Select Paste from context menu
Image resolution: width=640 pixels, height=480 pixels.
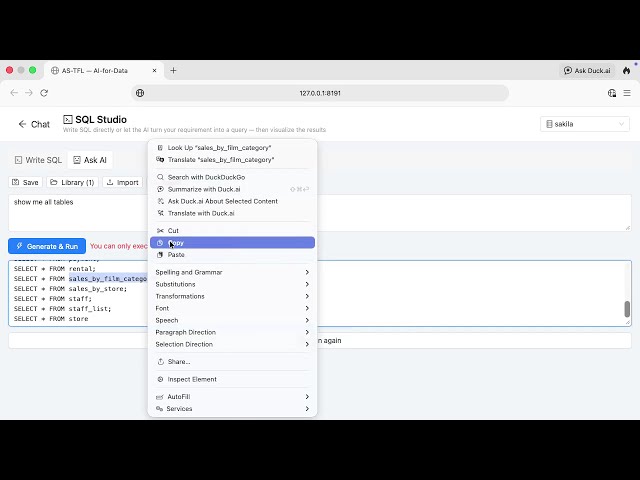click(232, 255)
